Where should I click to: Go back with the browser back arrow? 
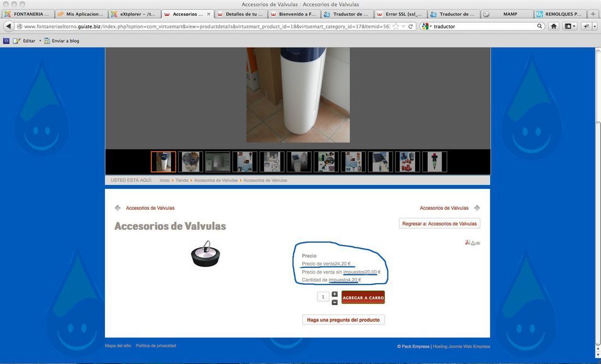[x=8, y=26]
